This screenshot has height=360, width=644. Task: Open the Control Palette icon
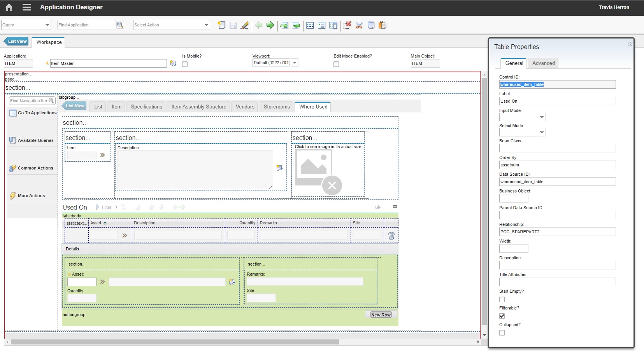click(310, 25)
